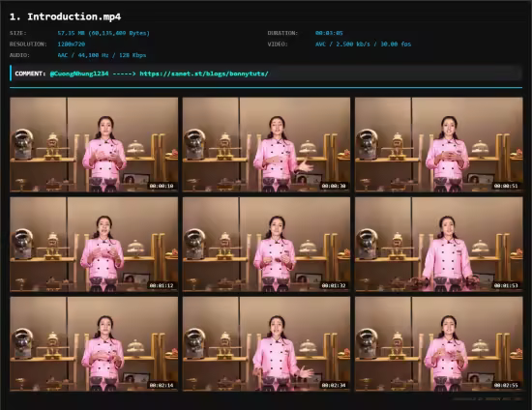Click the '1. Introduction.mp4' title
This screenshot has width=532, height=410.
(65, 16)
